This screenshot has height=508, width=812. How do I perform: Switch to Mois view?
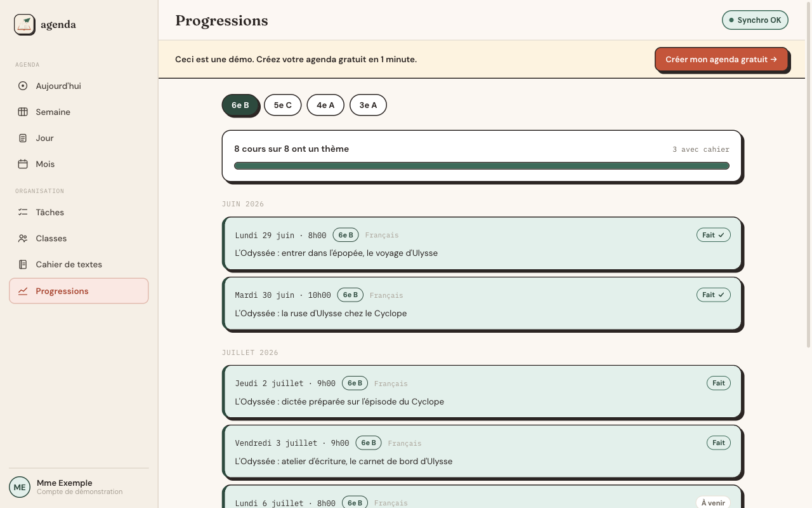tap(79, 164)
